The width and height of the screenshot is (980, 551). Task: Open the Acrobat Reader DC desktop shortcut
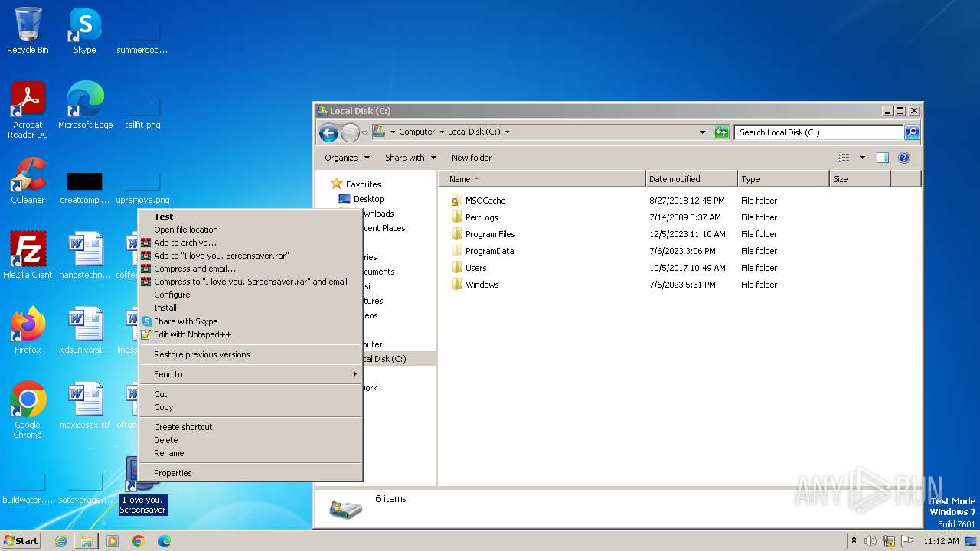point(28,110)
